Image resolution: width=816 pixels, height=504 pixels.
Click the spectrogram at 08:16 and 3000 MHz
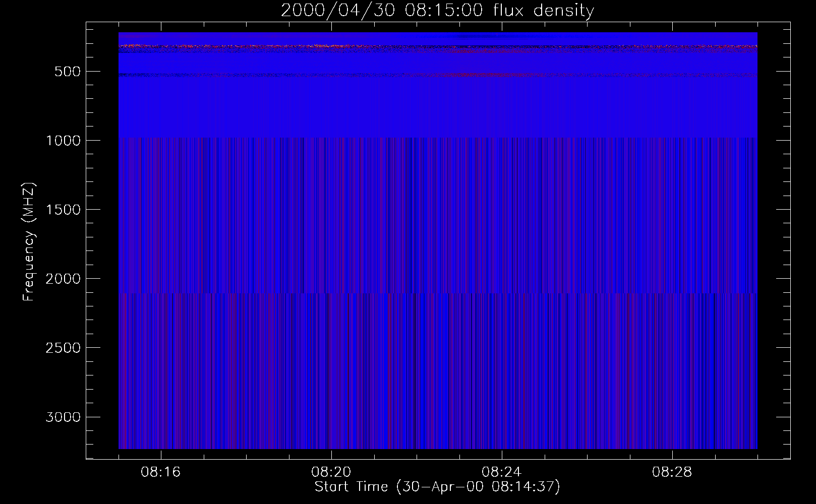point(160,416)
